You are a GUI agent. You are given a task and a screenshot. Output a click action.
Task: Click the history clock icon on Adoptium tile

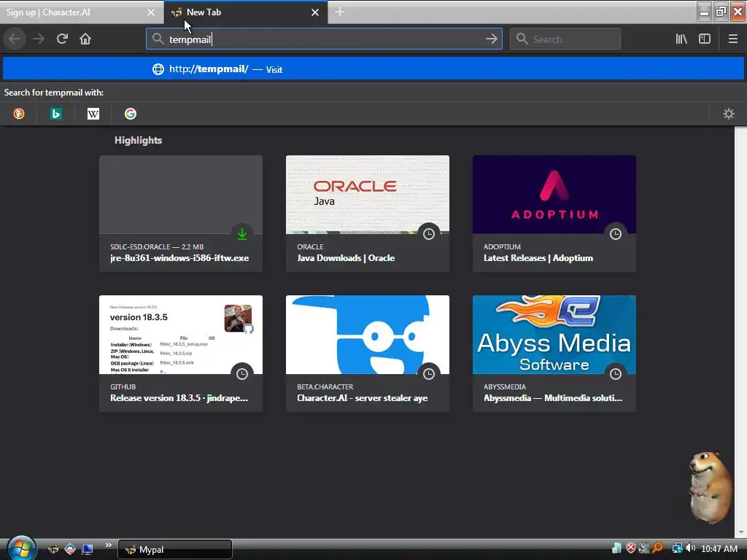pyautogui.click(x=616, y=234)
